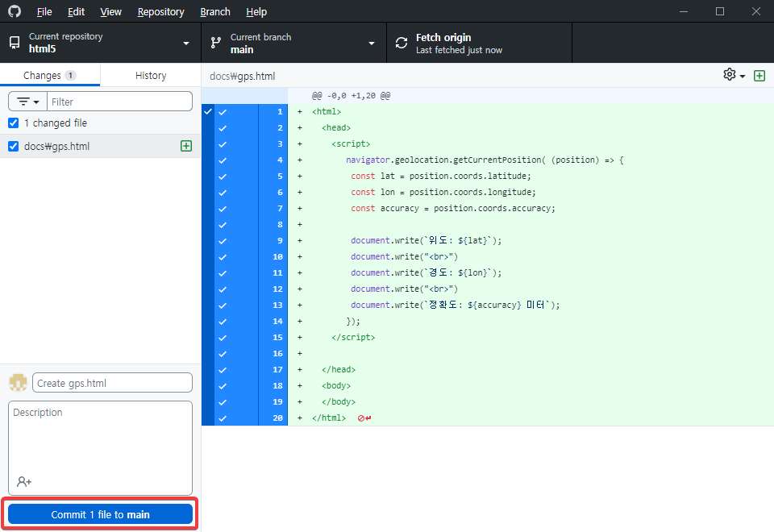774x532 pixels.
Task: Click the avatar beside the summary field
Action: pos(17,382)
